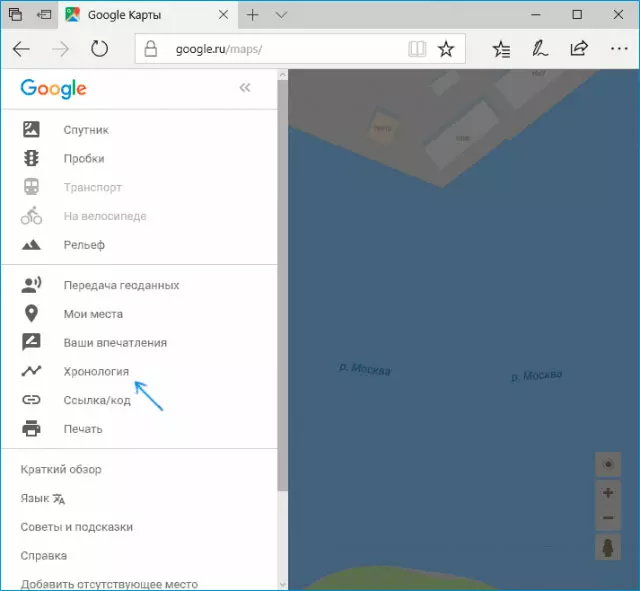Click the Передача геоданных location sharing icon
Image resolution: width=640 pixels, height=591 pixels.
coord(31,285)
